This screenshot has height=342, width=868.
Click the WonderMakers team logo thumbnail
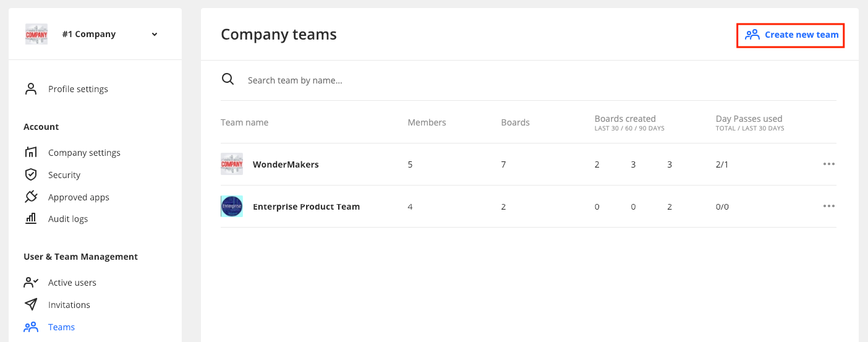point(232,165)
